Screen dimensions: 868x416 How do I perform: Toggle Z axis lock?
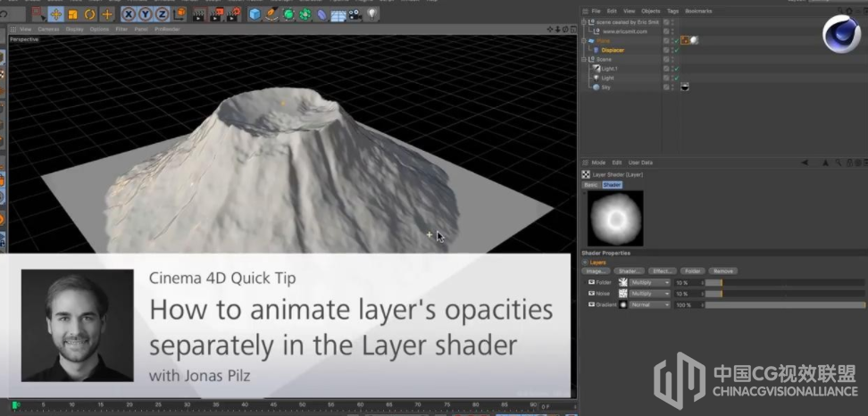click(162, 14)
